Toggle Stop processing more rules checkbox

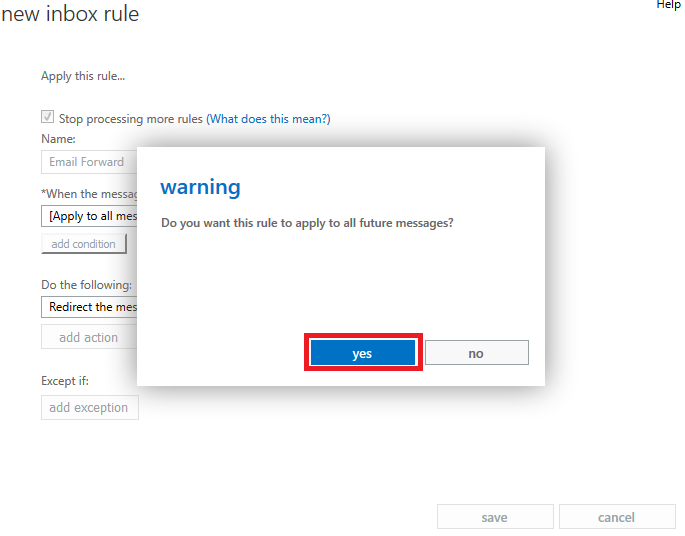[47, 117]
